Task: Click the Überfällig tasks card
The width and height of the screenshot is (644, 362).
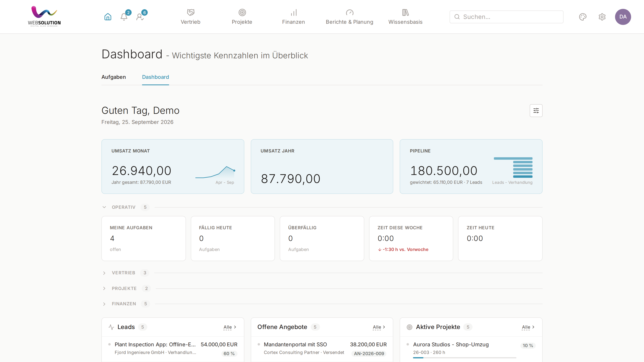Action: 322,238
